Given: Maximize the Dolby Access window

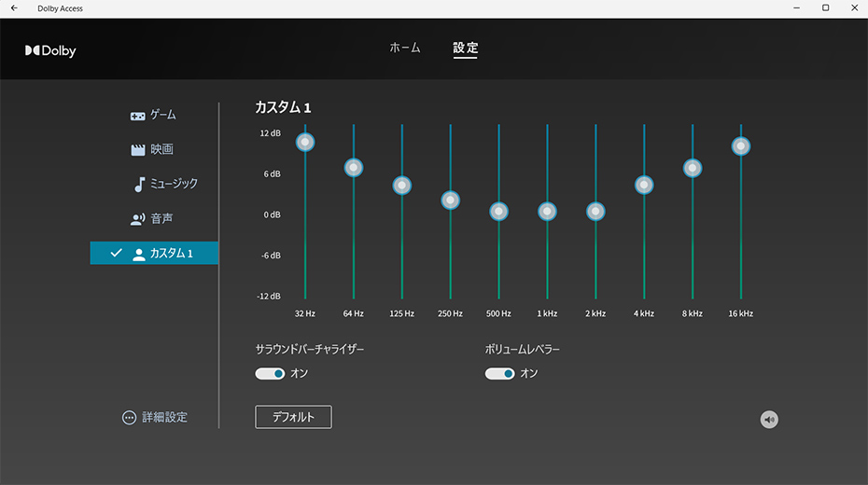Looking at the screenshot, I should (825, 7).
